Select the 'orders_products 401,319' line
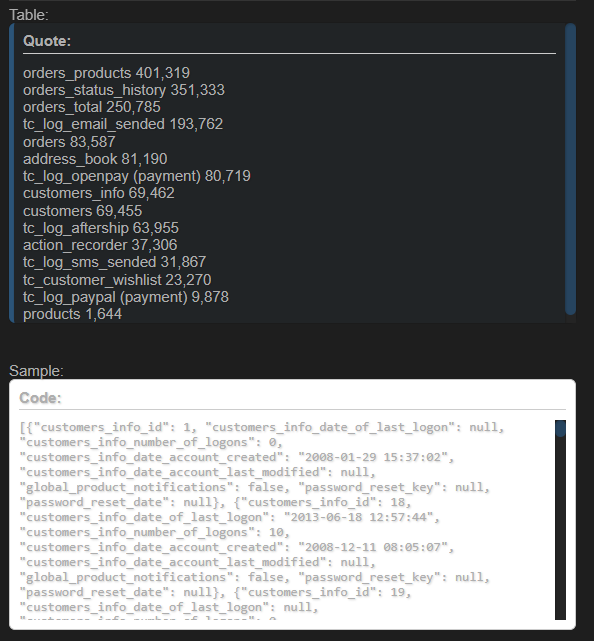The width and height of the screenshot is (594, 641). (106, 73)
